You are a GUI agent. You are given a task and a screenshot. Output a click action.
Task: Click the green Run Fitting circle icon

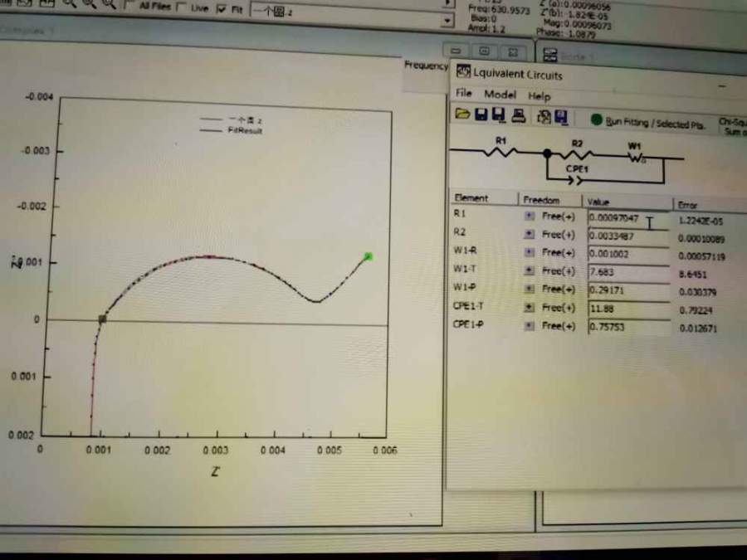click(596, 120)
